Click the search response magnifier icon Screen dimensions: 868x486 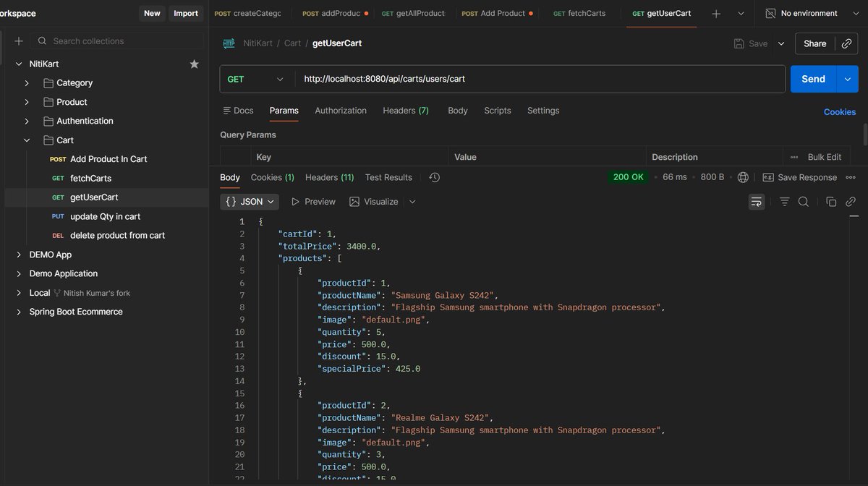pos(803,202)
